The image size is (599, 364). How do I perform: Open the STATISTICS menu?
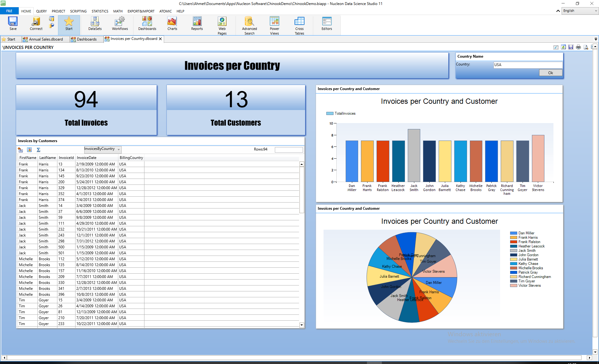coord(100,11)
